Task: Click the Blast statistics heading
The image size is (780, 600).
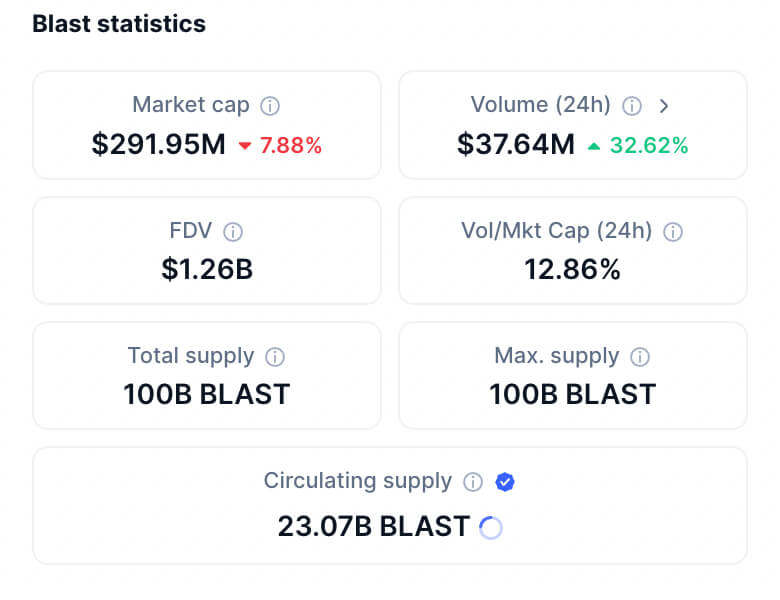Action: pos(119,24)
